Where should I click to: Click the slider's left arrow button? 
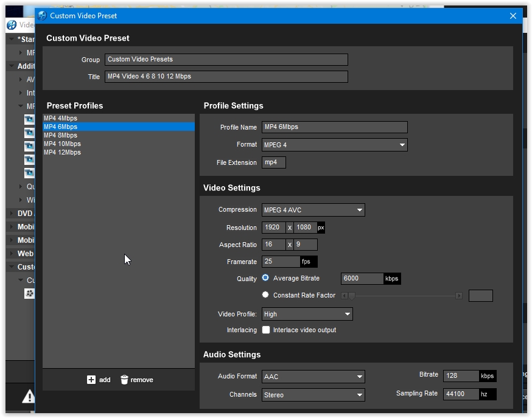[344, 296]
